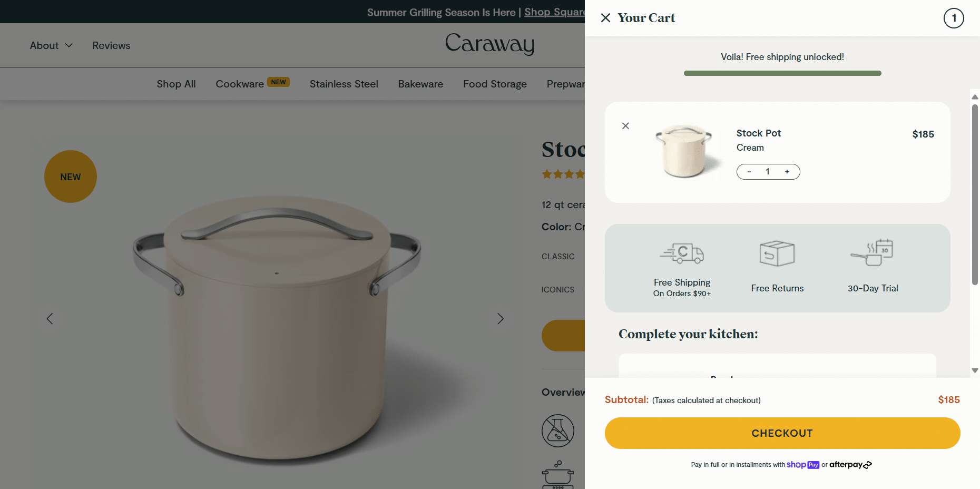Image resolution: width=980 pixels, height=489 pixels.
Task: Click the free shipping progress bar
Action: point(782,73)
